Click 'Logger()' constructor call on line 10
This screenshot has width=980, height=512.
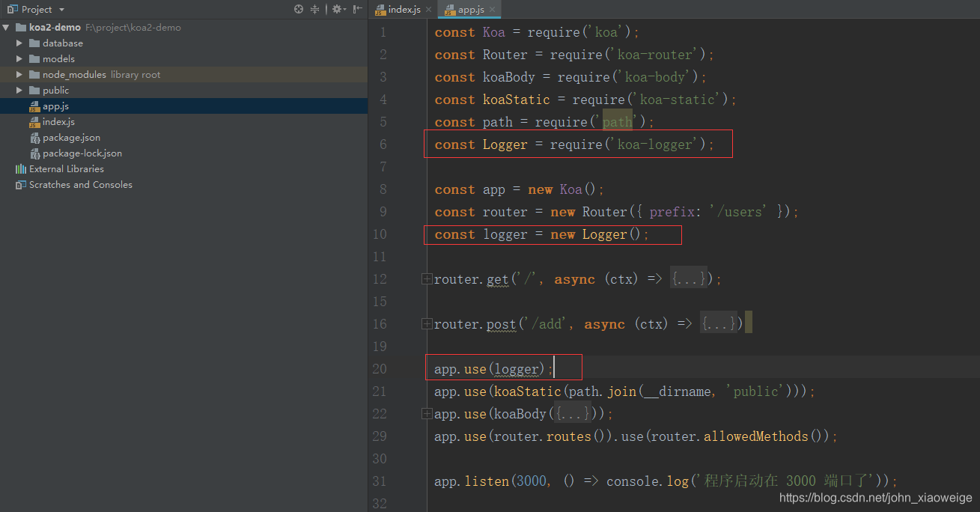(x=612, y=234)
